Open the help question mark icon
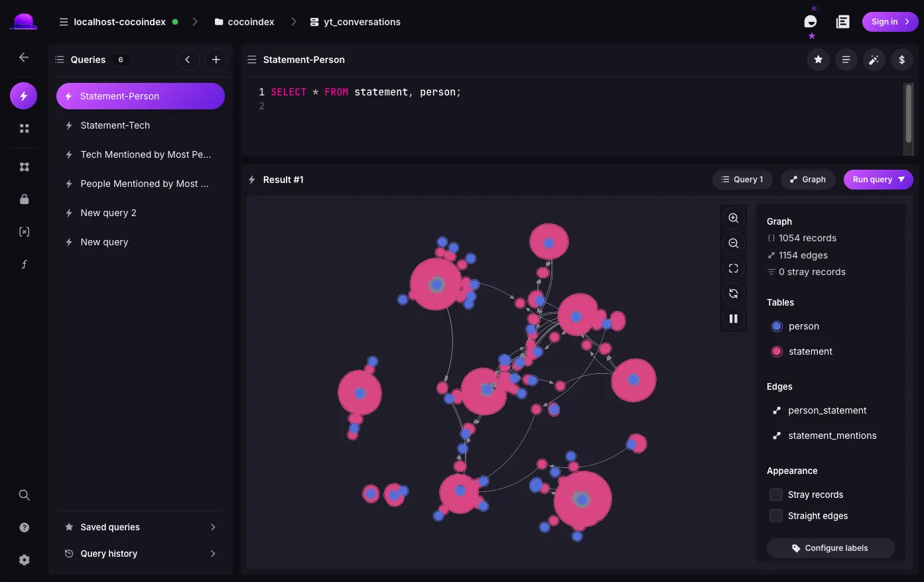 coord(24,528)
